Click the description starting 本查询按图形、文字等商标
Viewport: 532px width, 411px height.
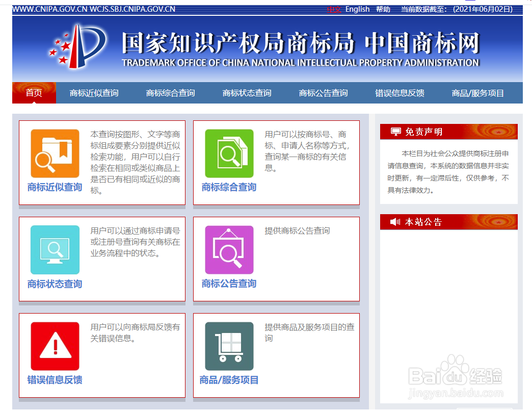tap(135, 162)
